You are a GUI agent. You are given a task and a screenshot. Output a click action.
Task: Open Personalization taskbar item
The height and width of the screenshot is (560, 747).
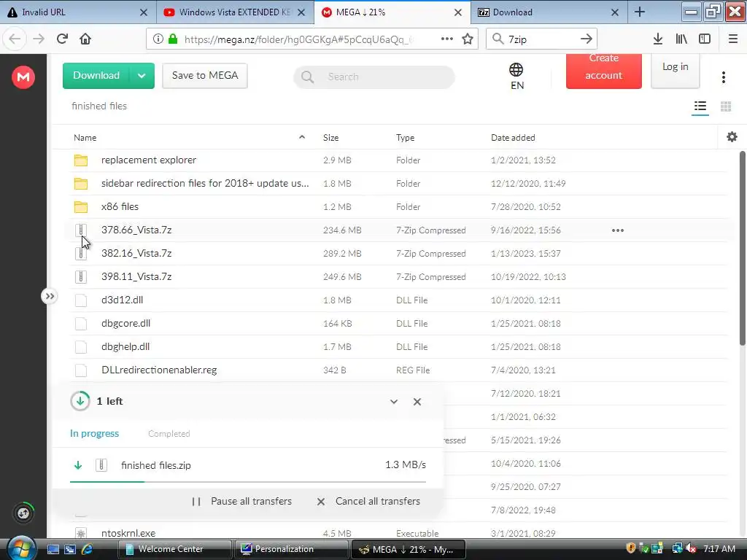[x=292, y=549]
